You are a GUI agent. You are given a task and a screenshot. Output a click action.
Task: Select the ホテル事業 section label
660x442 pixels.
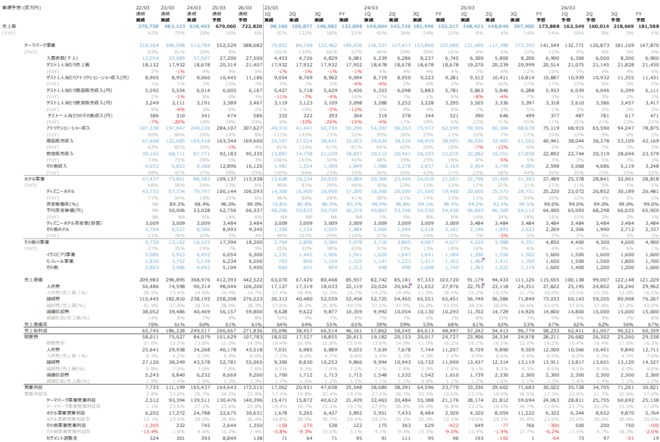31,176
